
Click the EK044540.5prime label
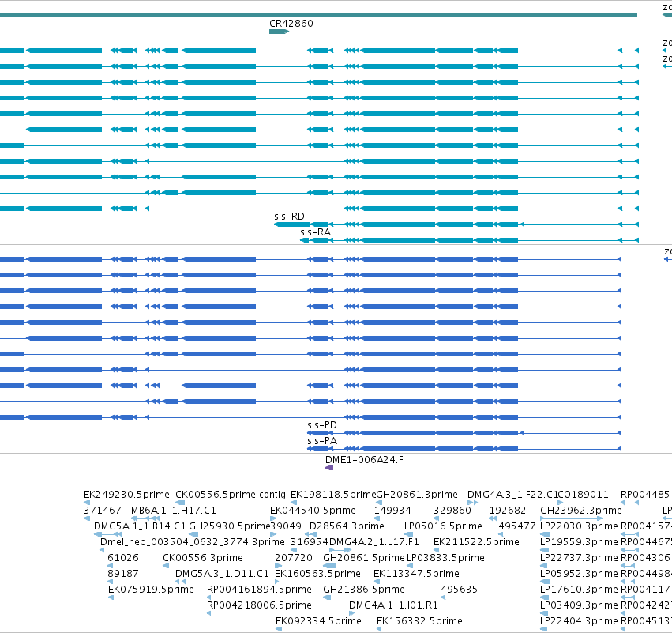click(313, 511)
